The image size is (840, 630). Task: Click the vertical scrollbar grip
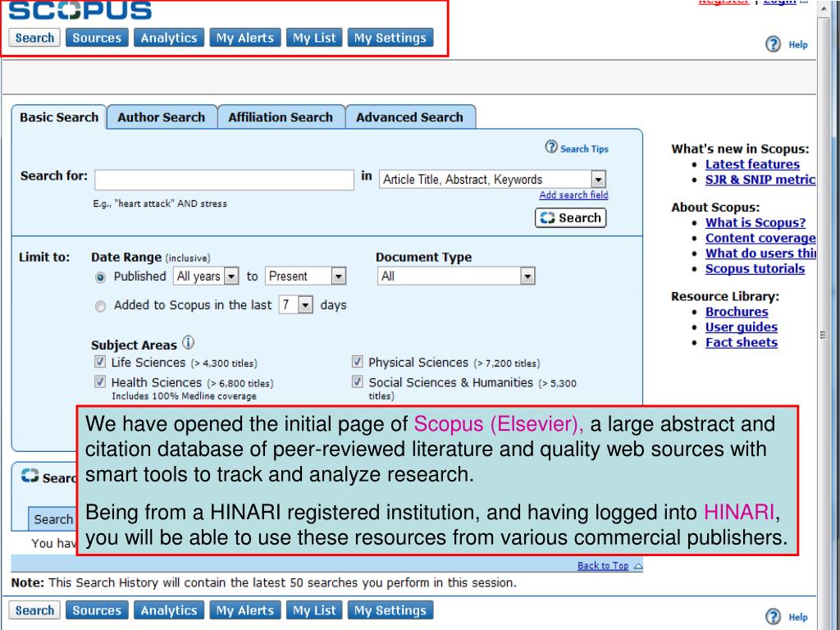point(824,336)
